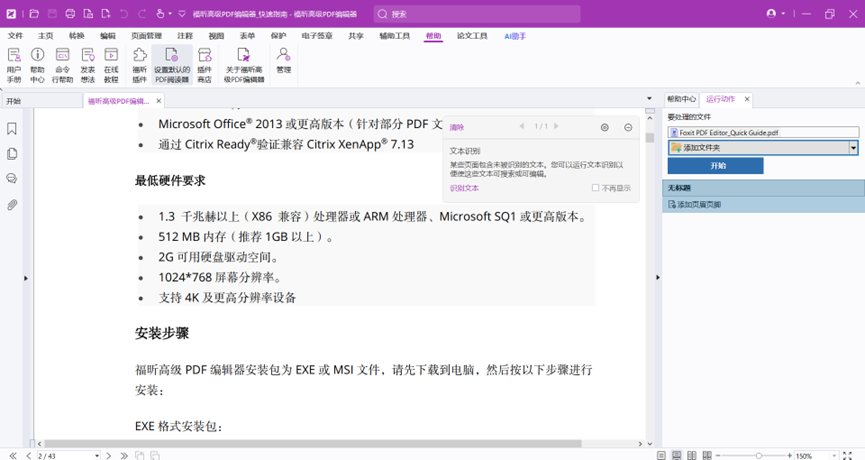Screen dimensions: 865x460
Task: Click the zoom in plus button
Action: point(789,456)
